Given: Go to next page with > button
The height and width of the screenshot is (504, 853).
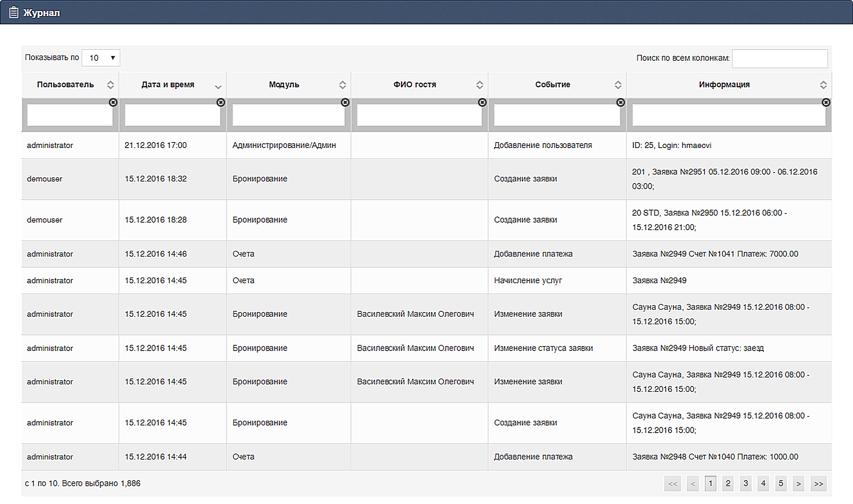Looking at the screenshot, I should (x=799, y=484).
